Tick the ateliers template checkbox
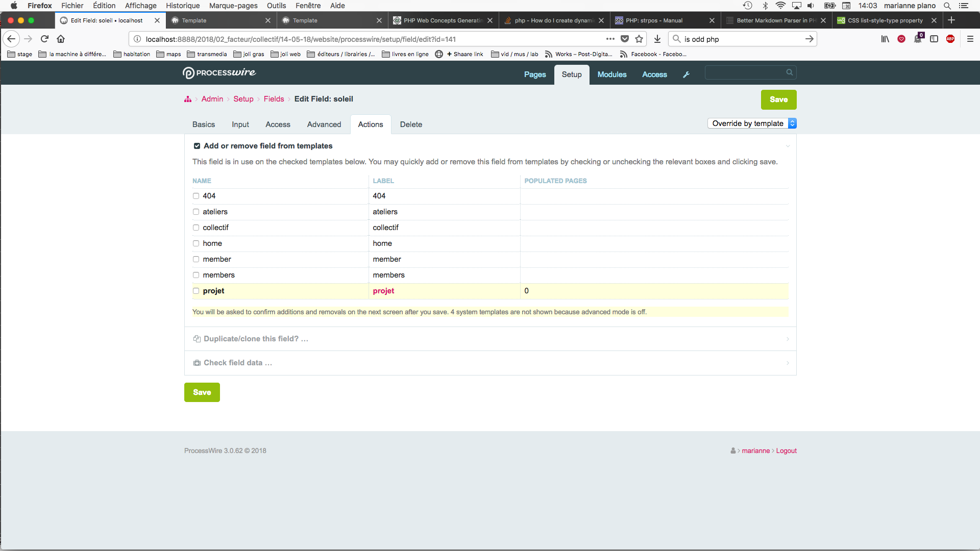This screenshot has height=551, width=980. [x=196, y=212]
